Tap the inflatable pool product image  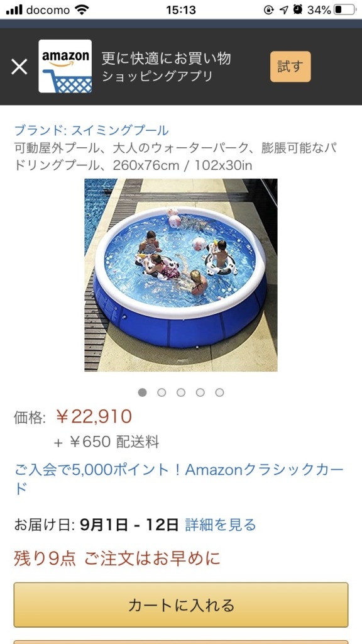[x=181, y=275]
